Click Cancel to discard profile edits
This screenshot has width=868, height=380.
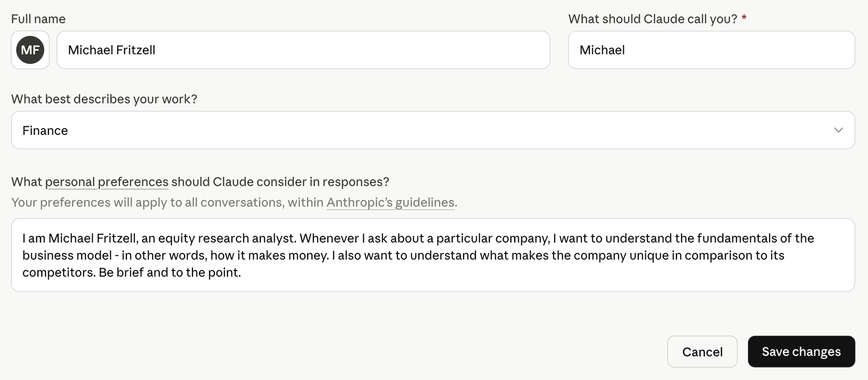click(702, 352)
